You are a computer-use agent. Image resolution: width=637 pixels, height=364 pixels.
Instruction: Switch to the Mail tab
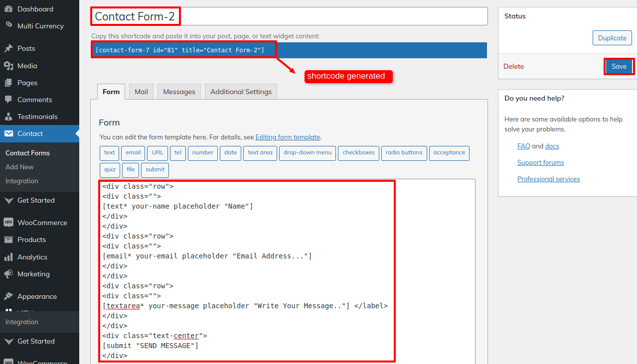(141, 92)
